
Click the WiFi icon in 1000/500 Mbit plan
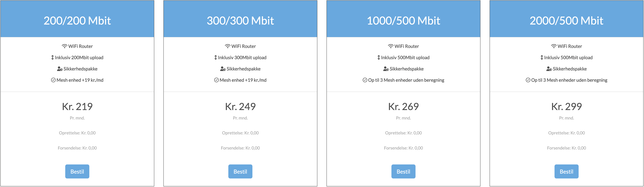click(391, 46)
